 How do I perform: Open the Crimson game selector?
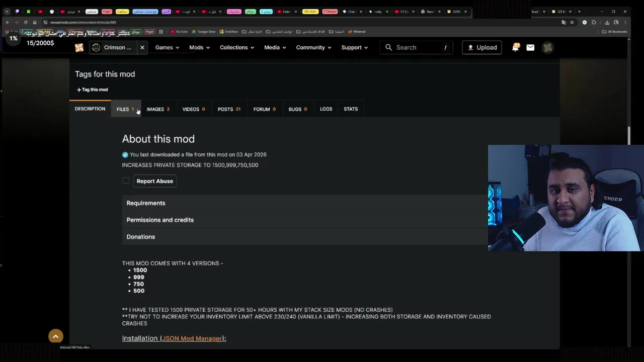pos(112,47)
